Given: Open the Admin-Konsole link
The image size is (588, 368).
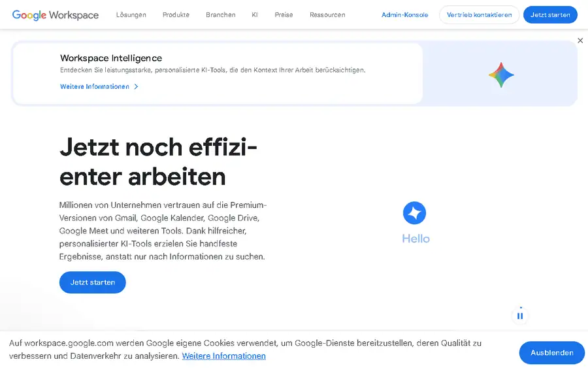Looking at the screenshot, I should point(404,14).
